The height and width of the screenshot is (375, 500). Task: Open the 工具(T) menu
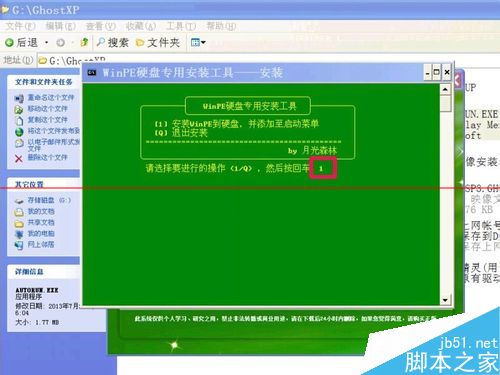click(181, 26)
